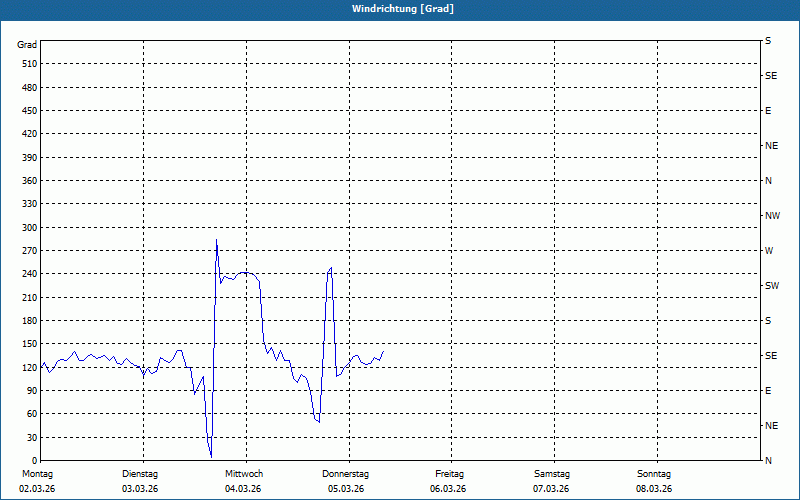The width and height of the screenshot is (800, 500).
Task: Click the Montag day label
Action: coord(37,474)
